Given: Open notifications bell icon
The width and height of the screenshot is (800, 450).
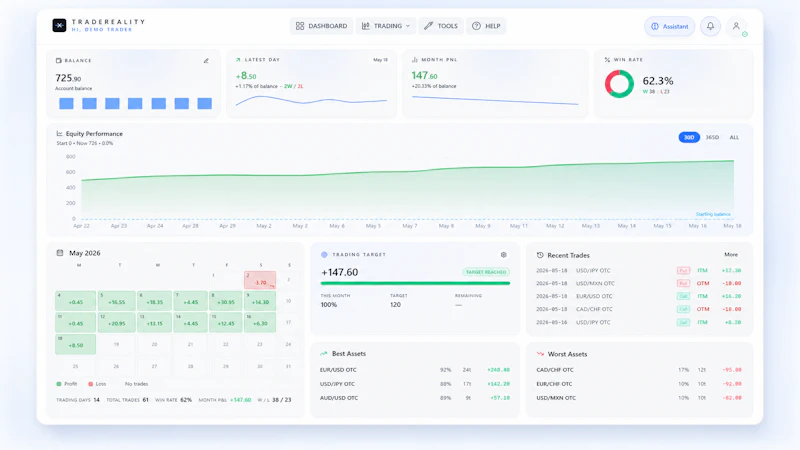Looking at the screenshot, I should pyautogui.click(x=710, y=26).
